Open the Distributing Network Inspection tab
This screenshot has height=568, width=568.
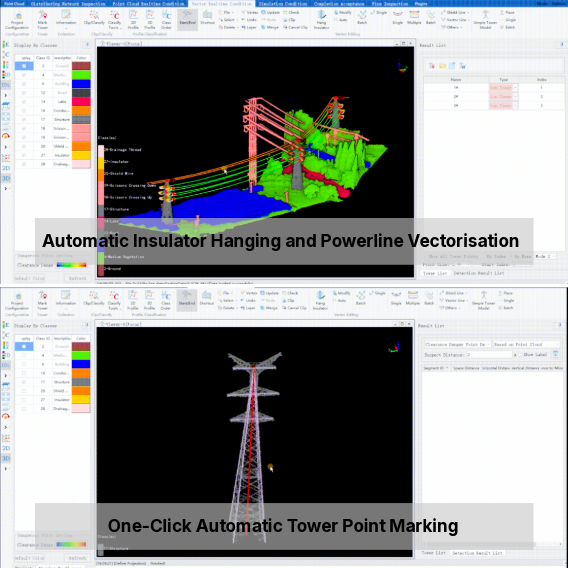[x=68, y=4]
